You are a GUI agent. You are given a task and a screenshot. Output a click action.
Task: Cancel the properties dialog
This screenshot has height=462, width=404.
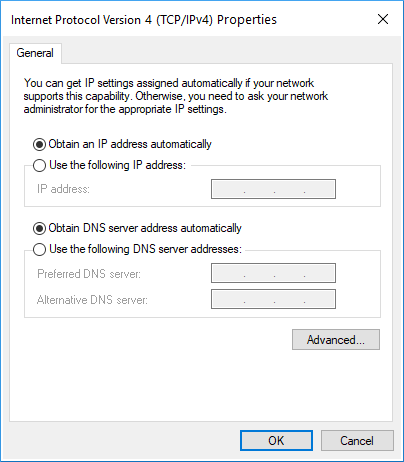[x=357, y=441]
